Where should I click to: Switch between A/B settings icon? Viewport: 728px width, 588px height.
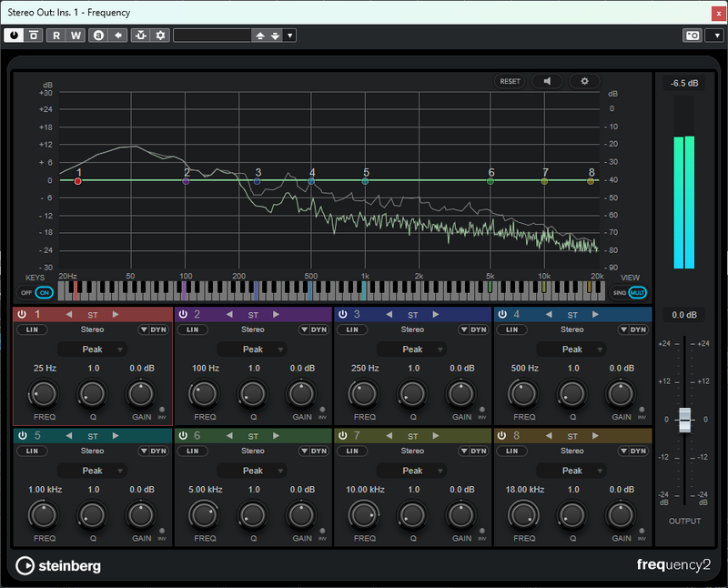point(98,35)
